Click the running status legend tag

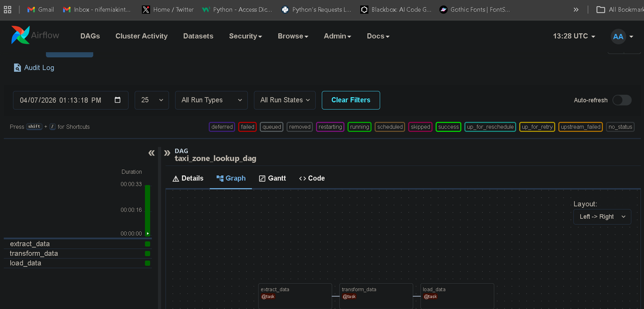click(x=360, y=127)
